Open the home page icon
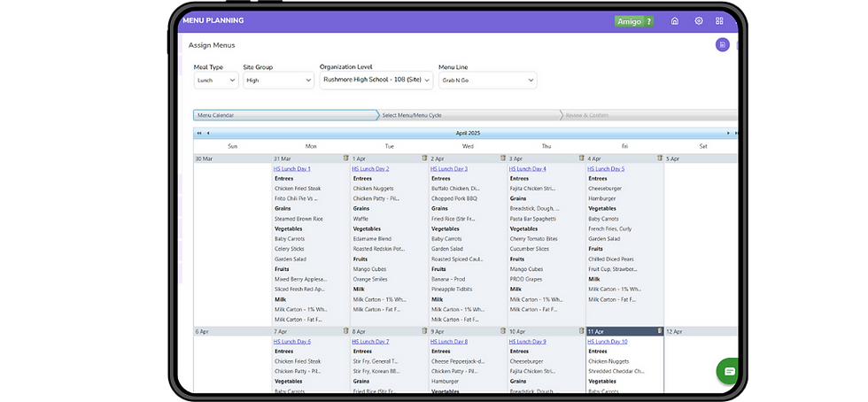 click(674, 21)
